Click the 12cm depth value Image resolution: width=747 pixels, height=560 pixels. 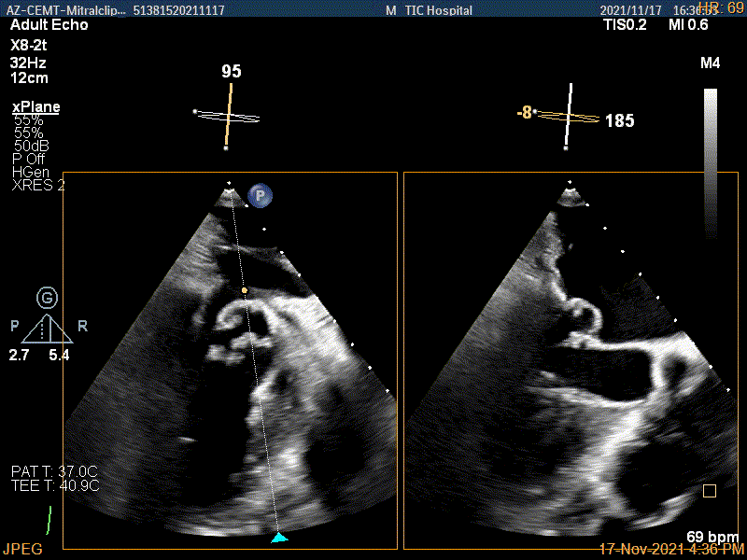coord(29,78)
